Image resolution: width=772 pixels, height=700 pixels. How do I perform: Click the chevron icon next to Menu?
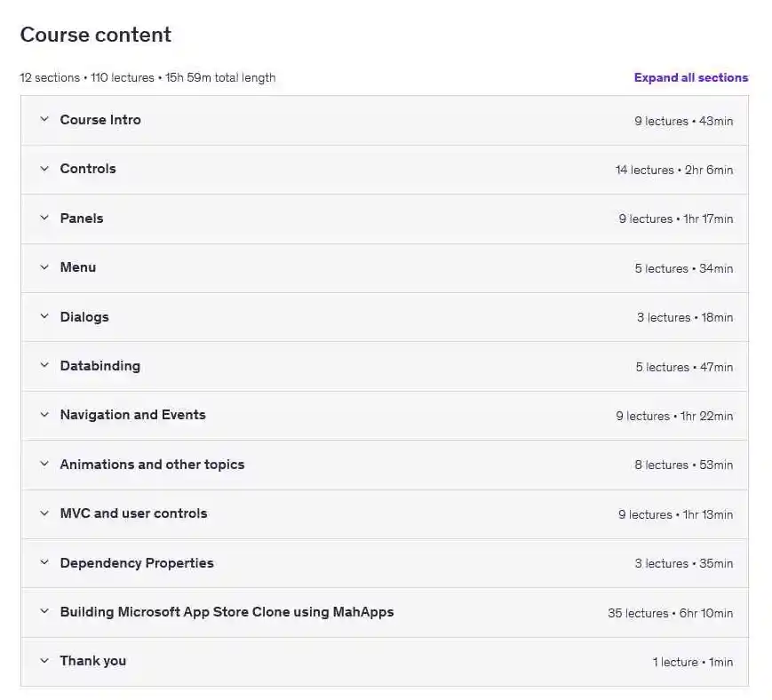[x=44, y=267]
